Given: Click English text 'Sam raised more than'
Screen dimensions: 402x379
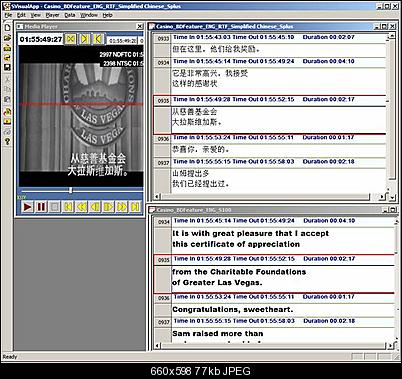Looking at the screenshot, I should click(x=218, y=334).
